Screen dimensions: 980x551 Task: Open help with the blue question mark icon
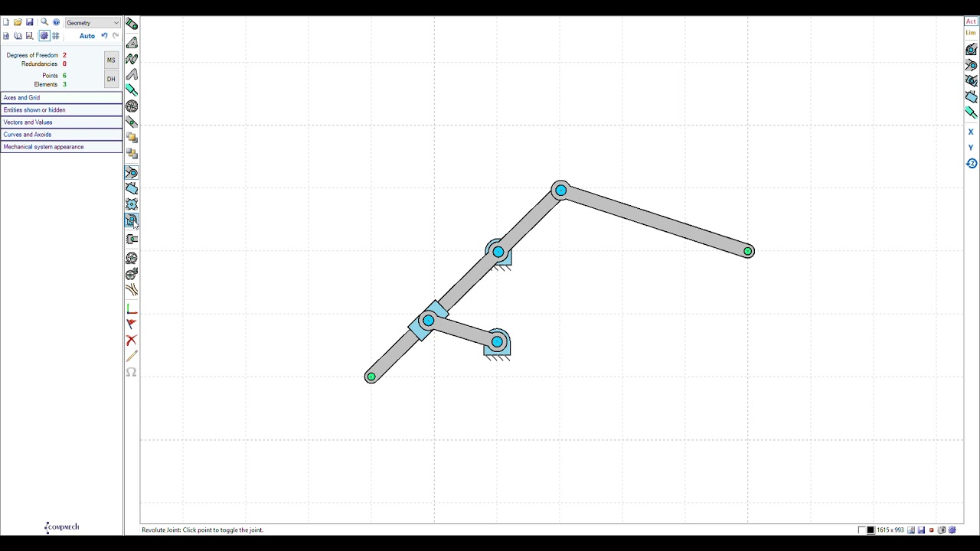56,22
